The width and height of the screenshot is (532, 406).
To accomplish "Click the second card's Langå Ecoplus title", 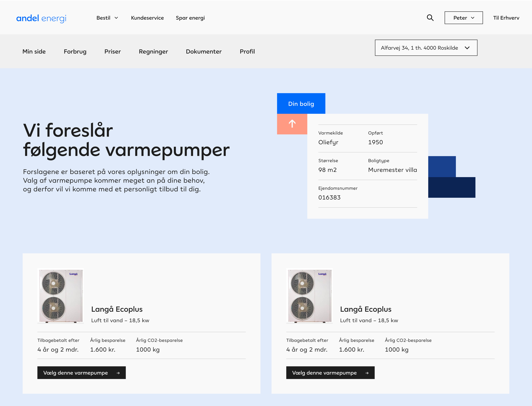I will pyautogui.click(x=366, y=309).
